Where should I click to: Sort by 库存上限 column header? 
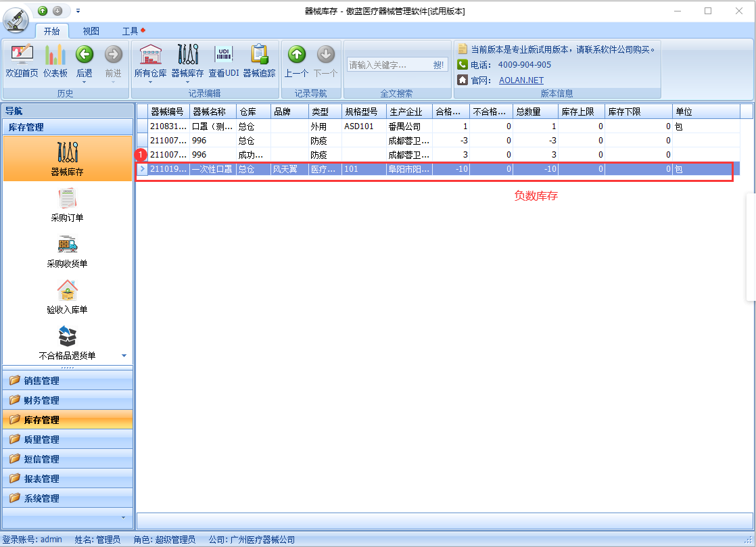pyautogui.click(x=582, y=112)
